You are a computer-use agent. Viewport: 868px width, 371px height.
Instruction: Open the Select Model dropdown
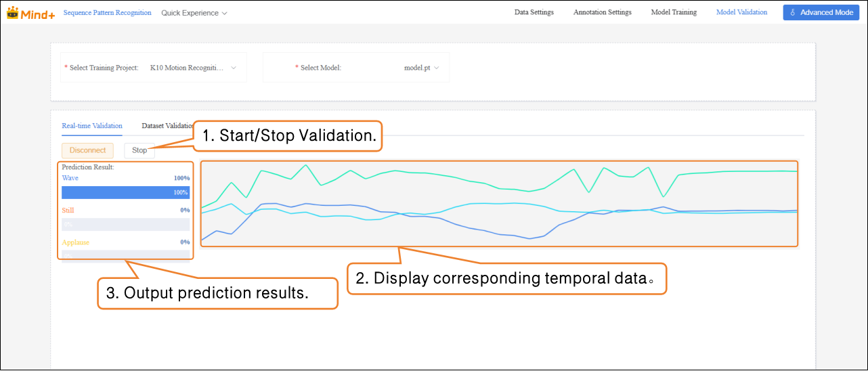(x=421, y=68)
